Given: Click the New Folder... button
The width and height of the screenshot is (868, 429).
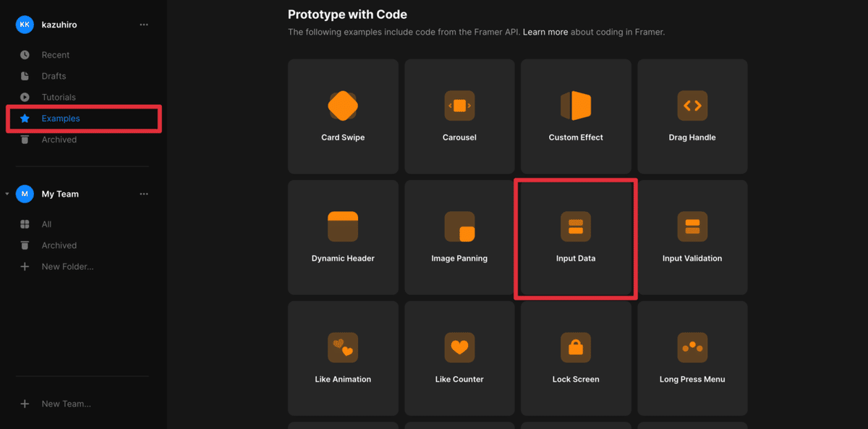Looking at the screenshot, I should [67, 266].
